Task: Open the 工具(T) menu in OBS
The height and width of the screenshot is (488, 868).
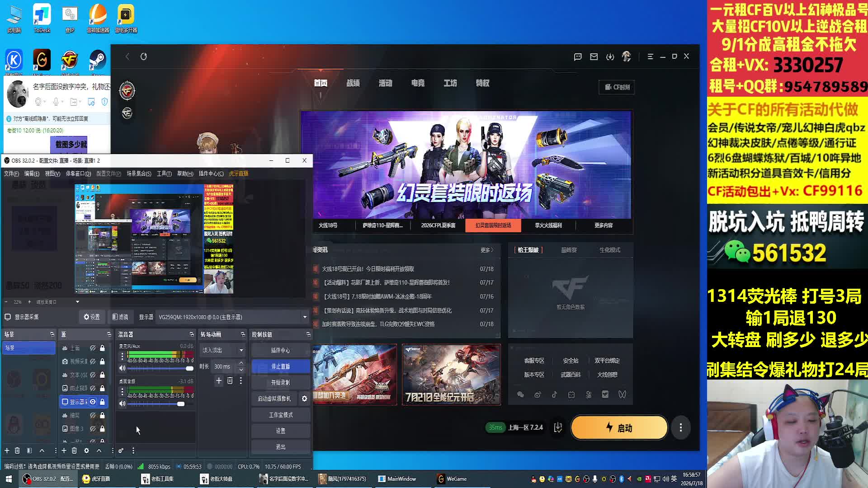Action: [x=164, y=174]
